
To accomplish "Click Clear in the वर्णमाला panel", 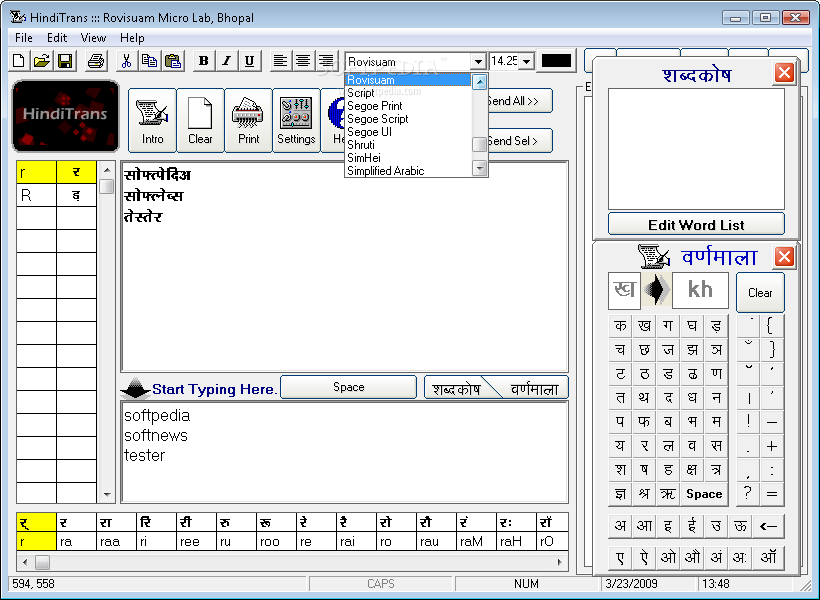I will [x=760, y=293].
